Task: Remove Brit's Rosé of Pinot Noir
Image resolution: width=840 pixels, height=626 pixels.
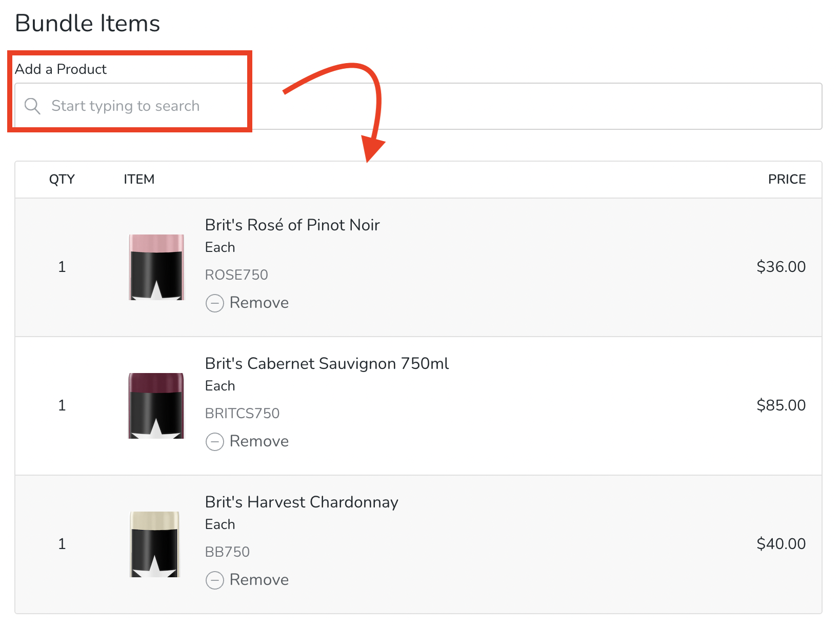Action: 259,303
